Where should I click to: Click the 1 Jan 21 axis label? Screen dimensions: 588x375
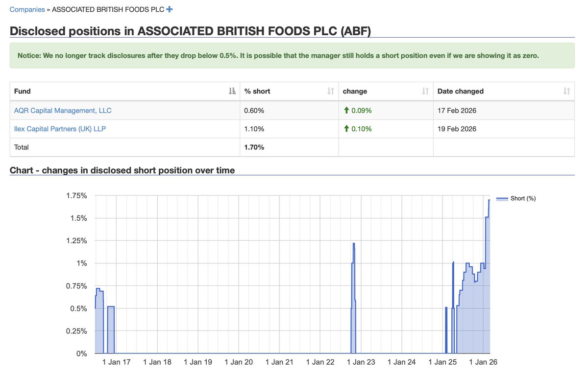click(x=279, y=362)
